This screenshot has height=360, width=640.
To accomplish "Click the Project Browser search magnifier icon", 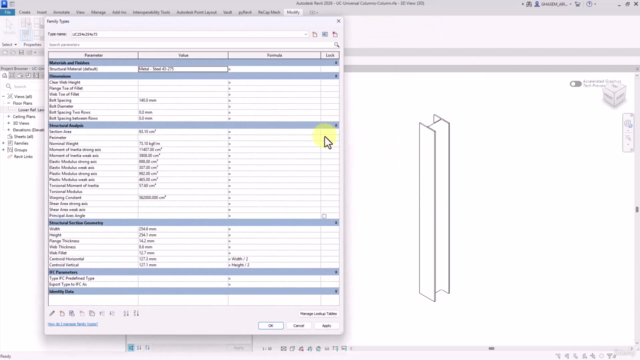I will click(8, 87).
